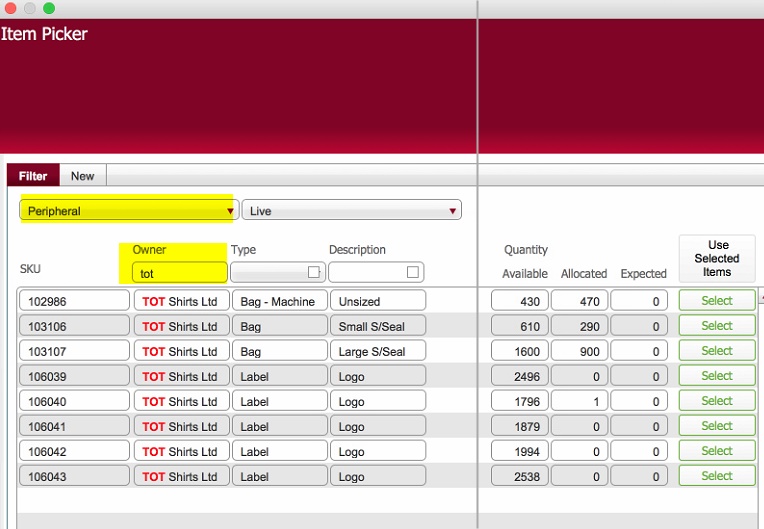Click the SKU 103106 field
Viewport: 764px width, 529px height.
tap(74, 326)
